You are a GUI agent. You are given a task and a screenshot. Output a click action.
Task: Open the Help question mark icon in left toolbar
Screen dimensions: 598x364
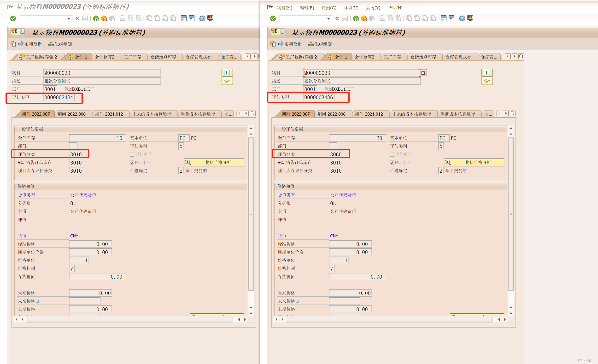[x=202, y=18]
